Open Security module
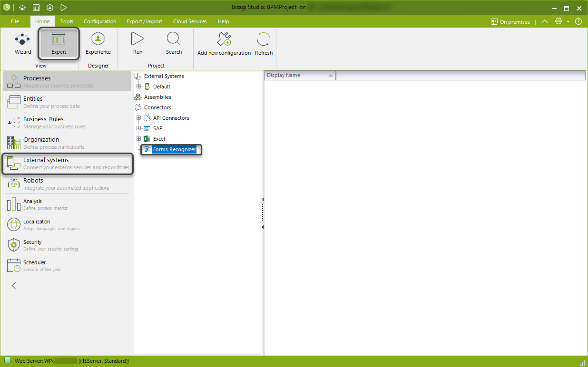 click(67, 245)
